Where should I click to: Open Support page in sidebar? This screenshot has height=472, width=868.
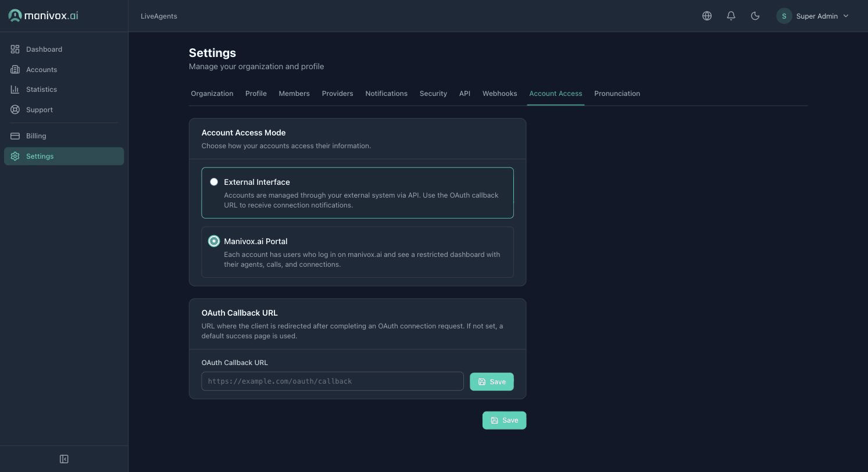tap(64, 110)
